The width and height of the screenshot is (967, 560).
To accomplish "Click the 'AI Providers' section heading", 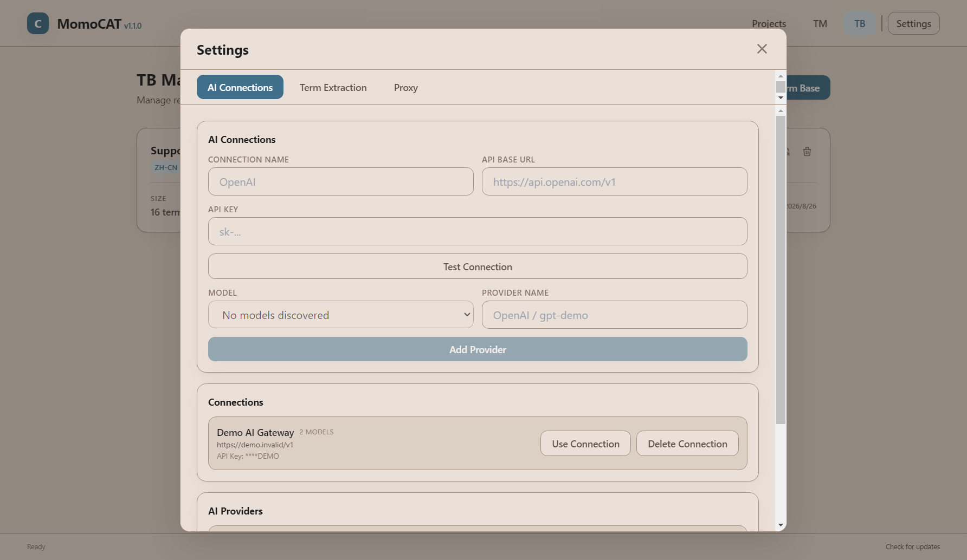I will coord(235,511).
